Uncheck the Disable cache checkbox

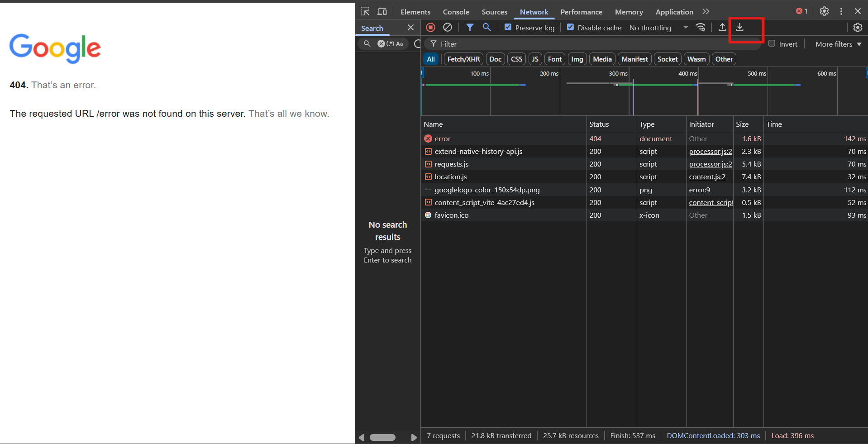pos(571,28)
